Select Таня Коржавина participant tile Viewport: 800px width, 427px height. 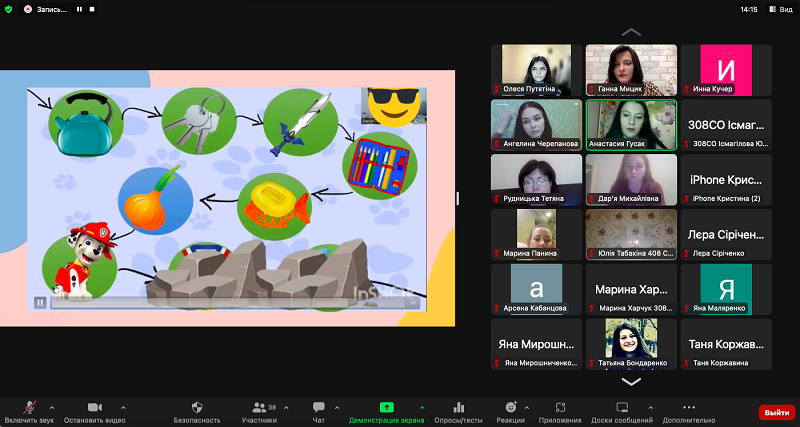[726, 344]
